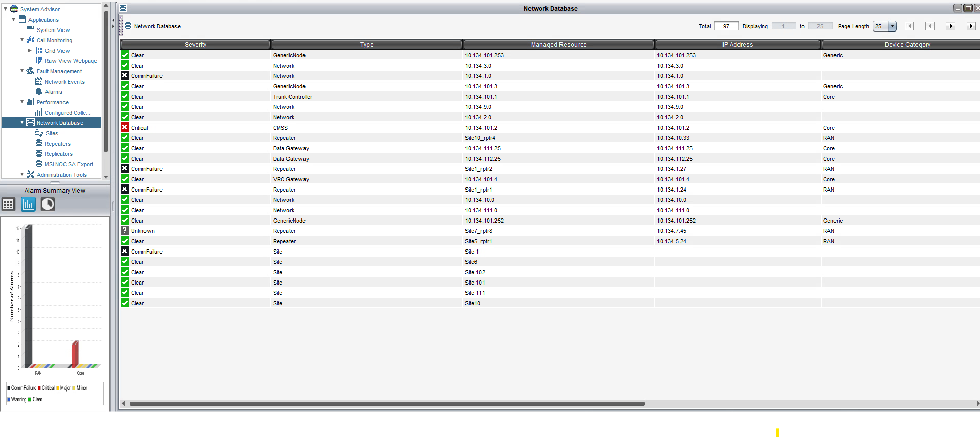980x438 pixels.
Task: Click the CommFailure legend swatch
Action: click(9, 388)
